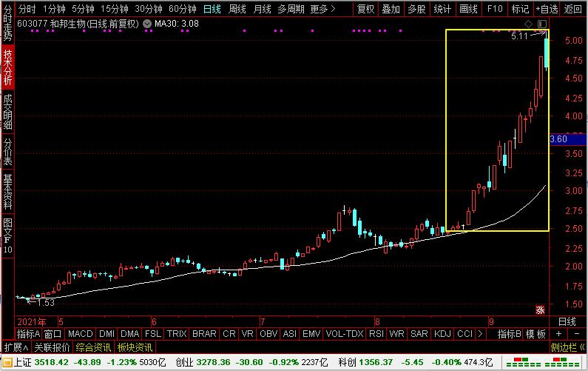Enable the TRIX indicator

point(177,334)
